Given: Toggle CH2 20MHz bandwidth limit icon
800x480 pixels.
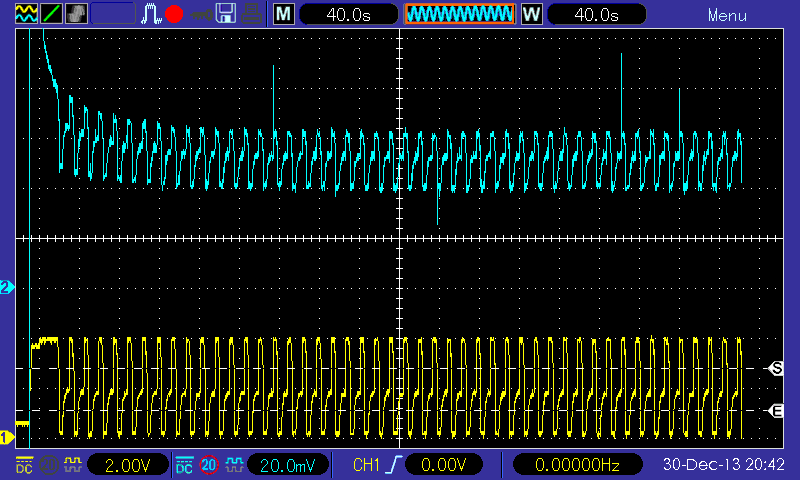Looking at the screenshot, I should [x=209, y=465].
